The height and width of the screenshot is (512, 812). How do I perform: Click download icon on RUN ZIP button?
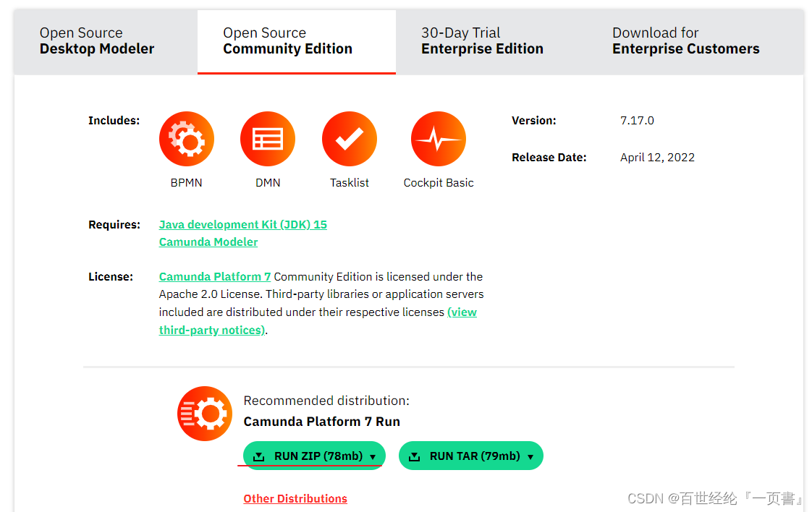click(259, 456)
